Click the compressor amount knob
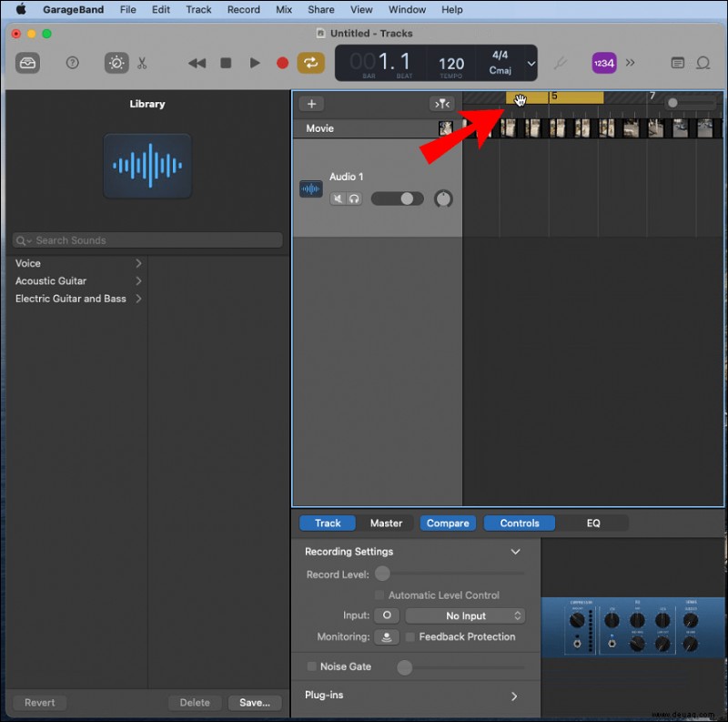 (577, 620)
